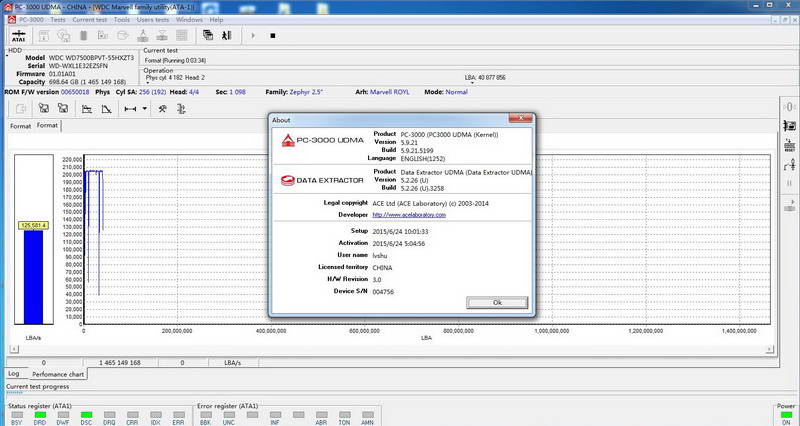
Task: Click the bottom greyed icon on right sidebar
Action: pos(789,205)
